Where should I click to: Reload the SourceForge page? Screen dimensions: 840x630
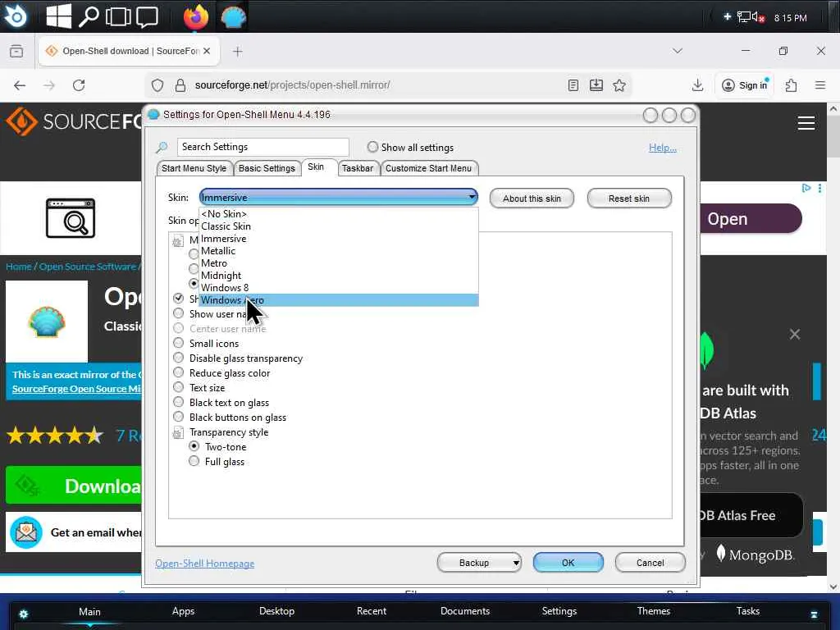[x=79, y=85]
